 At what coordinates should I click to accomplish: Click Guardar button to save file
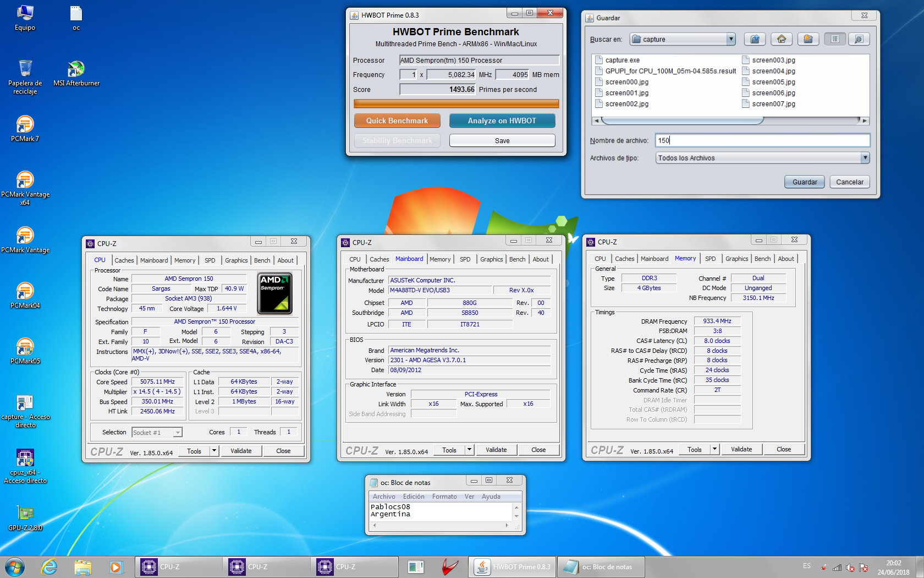coord(805,182)
